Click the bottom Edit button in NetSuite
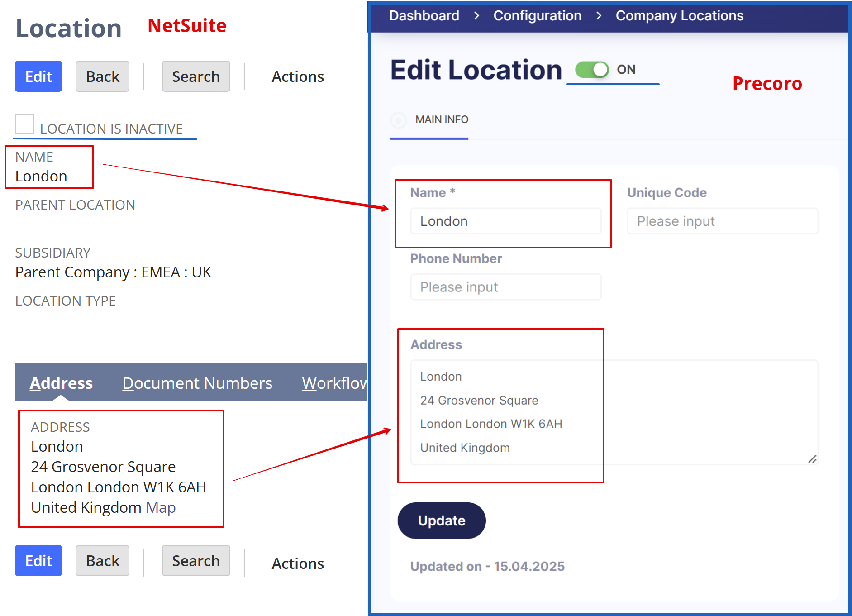This screenshot has width=852, height=616. (38, 561)
